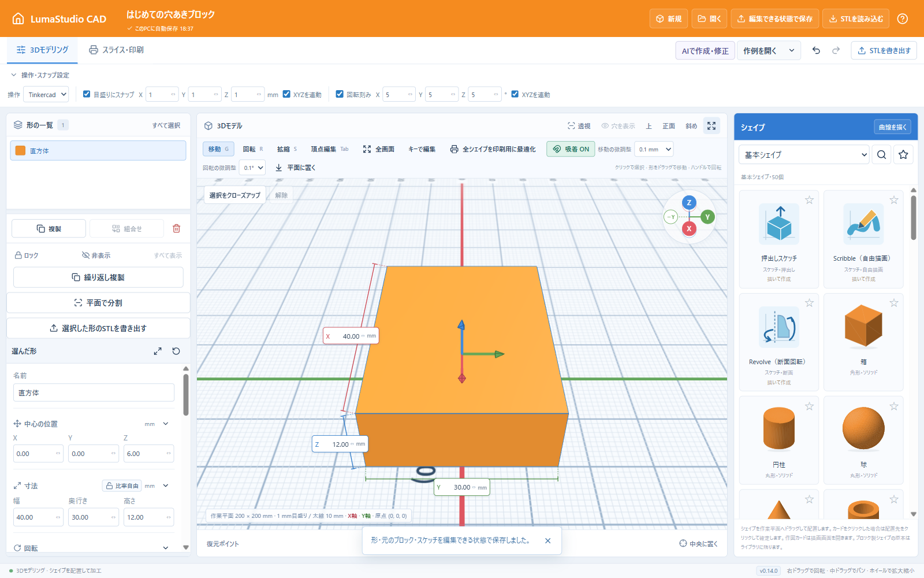Screen dimensions: 924x578
Task: Open favorites star next to shape search
Action: point(903,154)
